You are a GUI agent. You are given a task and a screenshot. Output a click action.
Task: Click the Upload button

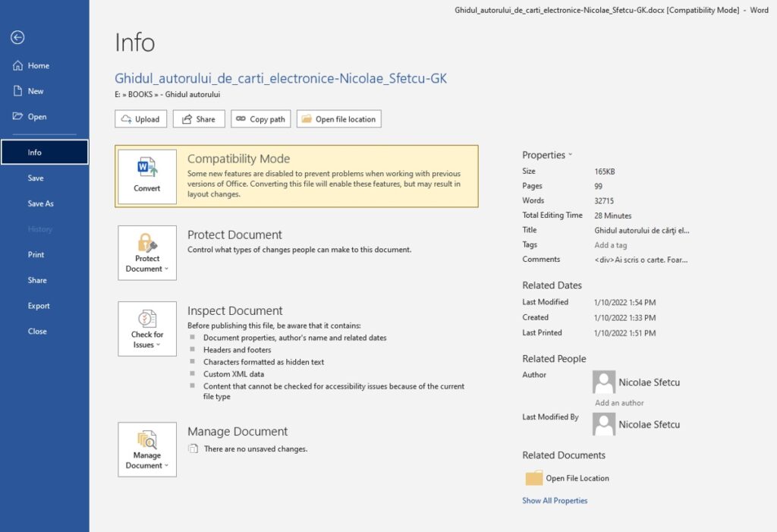pos(140,119)
